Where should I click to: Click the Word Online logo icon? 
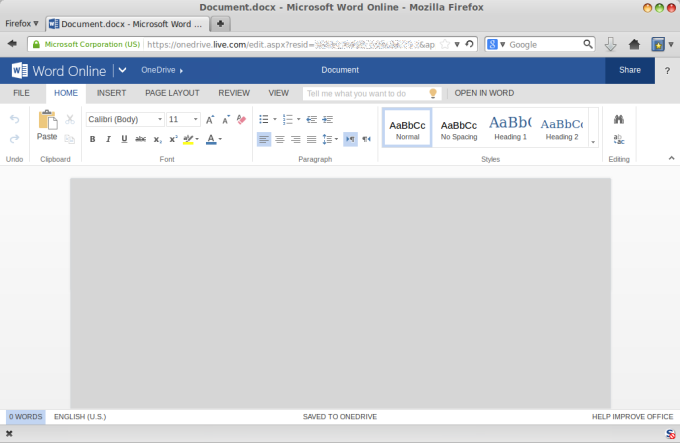(x=20, y=70)
